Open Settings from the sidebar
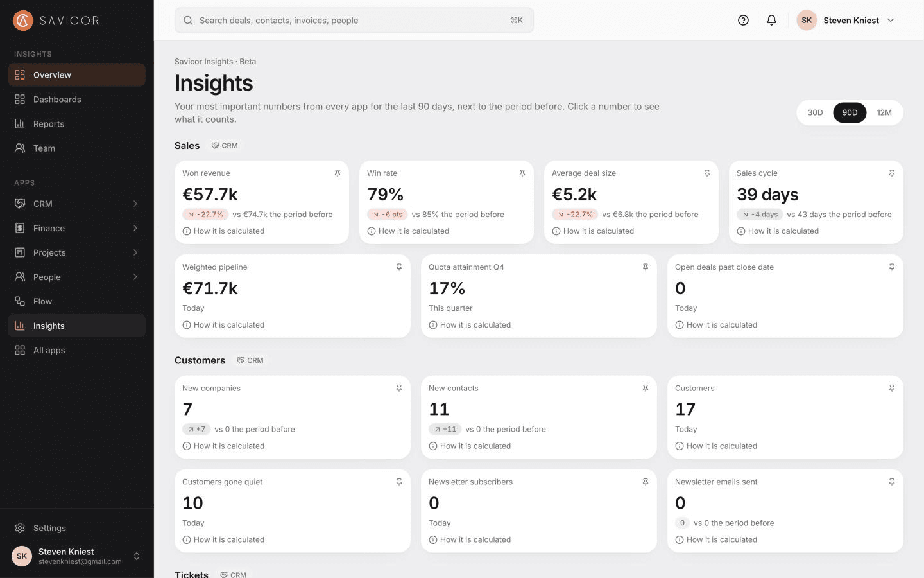The image size is (924, 578). (77, 528)
